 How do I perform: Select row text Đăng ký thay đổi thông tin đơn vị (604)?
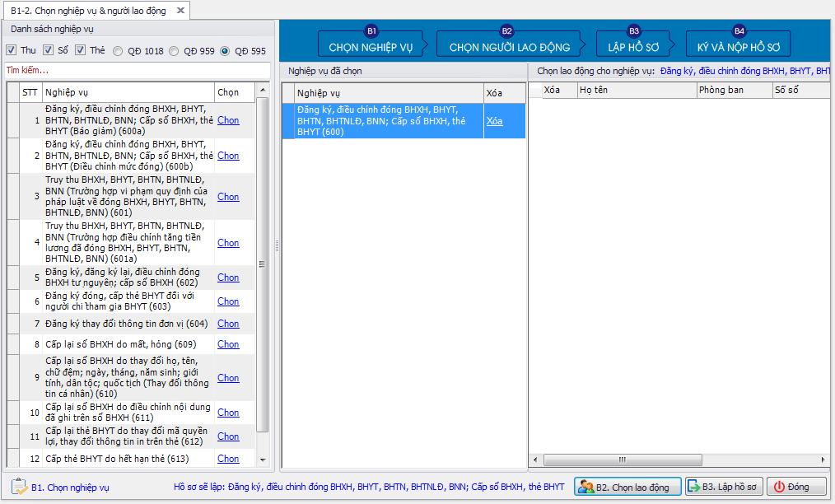point(126,324)
